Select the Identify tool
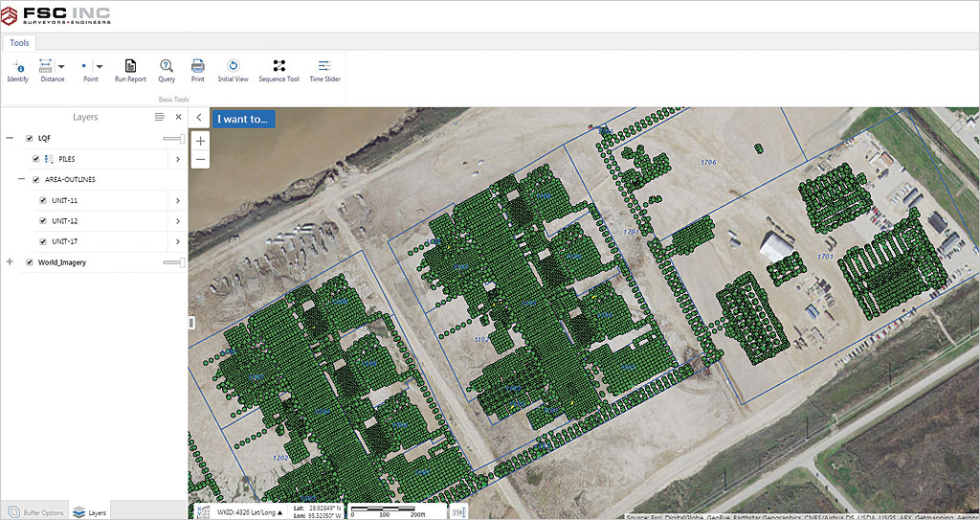Viewport: 980px width, 520px height. 17,66
